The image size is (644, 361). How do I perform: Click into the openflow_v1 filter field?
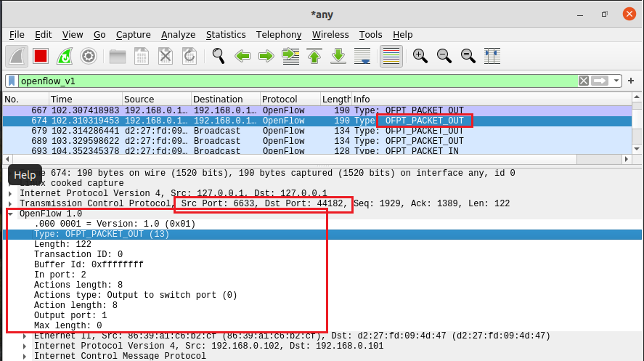tap(298, 81)
